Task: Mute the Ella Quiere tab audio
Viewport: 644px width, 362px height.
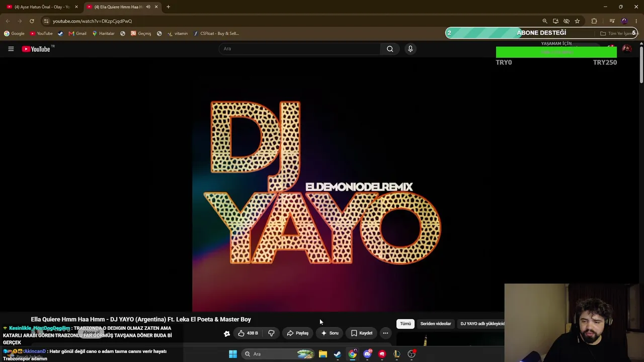Action: click(x=148, y=7)
